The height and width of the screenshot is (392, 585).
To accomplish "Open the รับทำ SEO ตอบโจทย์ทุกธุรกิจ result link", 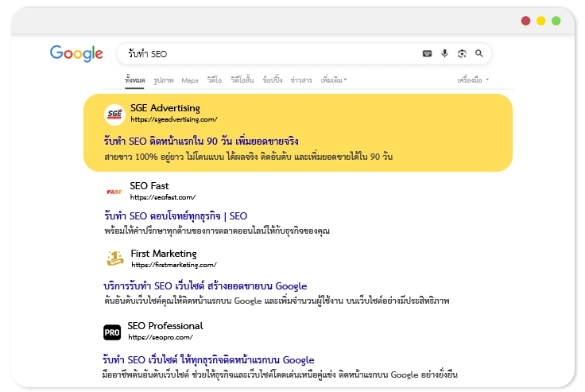I will [x=176, y=215].
